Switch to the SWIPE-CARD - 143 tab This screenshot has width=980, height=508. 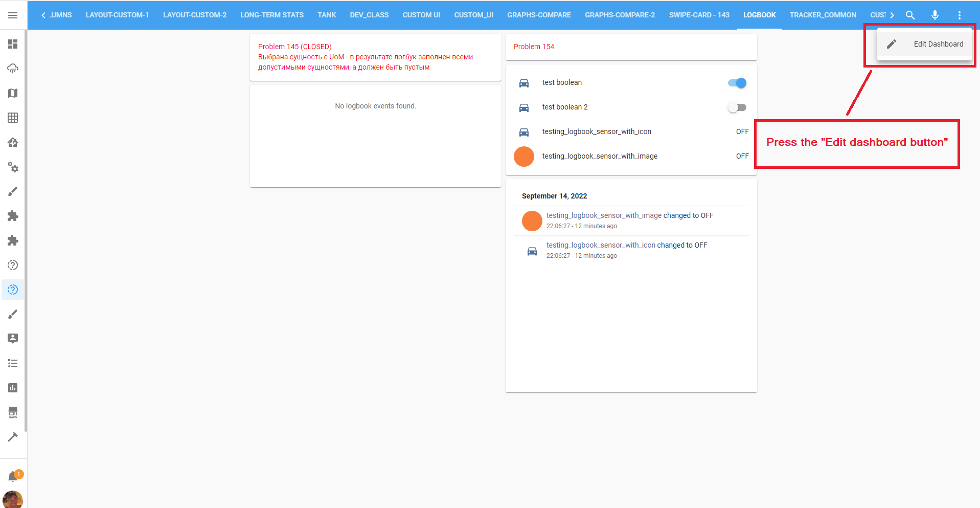[699, 15]
